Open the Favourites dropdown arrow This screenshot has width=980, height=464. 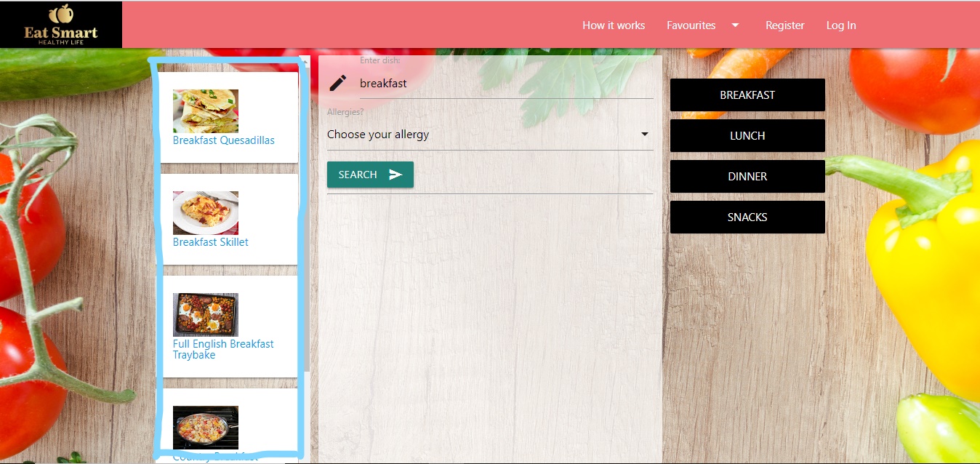click(735, 25)
